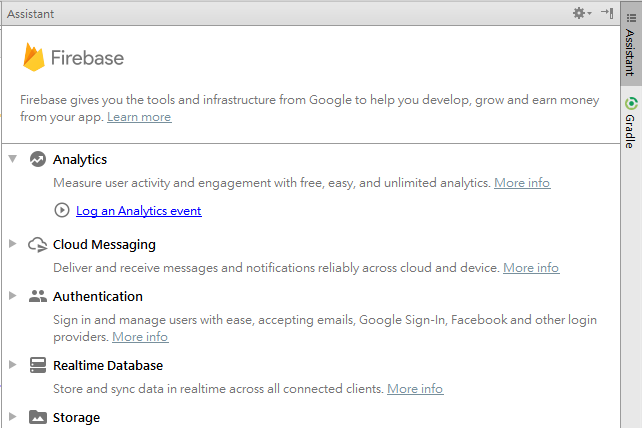
Task: Click the Authentication people icon
Action: point(38,296)
